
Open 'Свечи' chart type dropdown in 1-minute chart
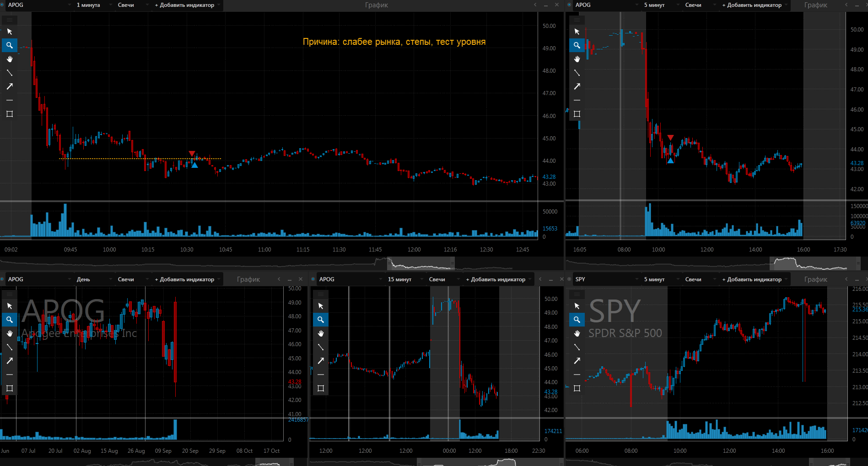coord(133,5)
